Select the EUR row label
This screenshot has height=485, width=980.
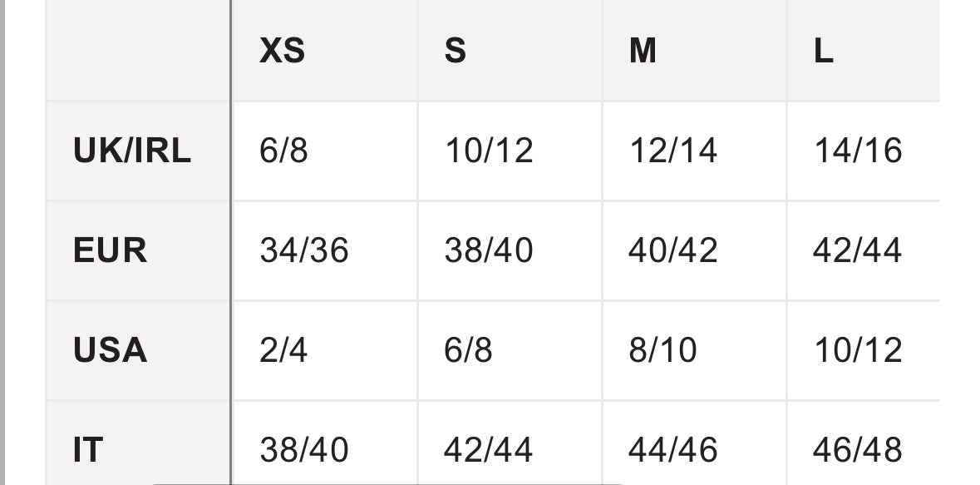(138, 250)
